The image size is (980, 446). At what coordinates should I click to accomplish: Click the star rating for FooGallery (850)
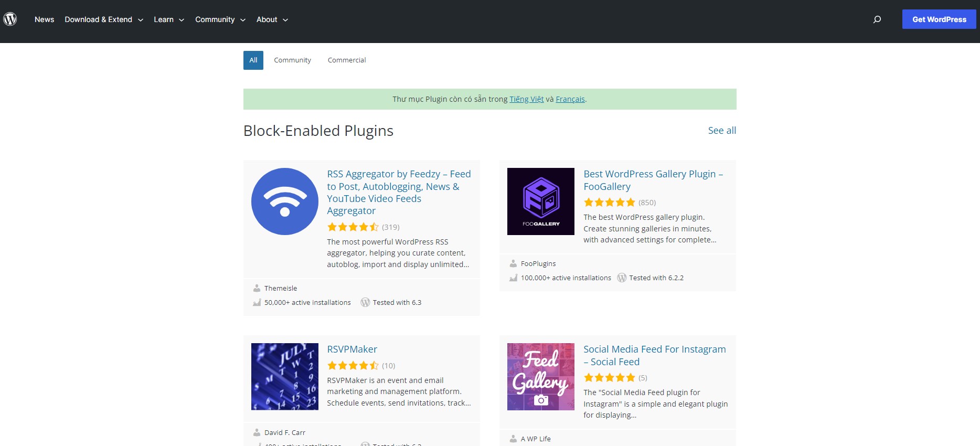click(x=609, y=203)
